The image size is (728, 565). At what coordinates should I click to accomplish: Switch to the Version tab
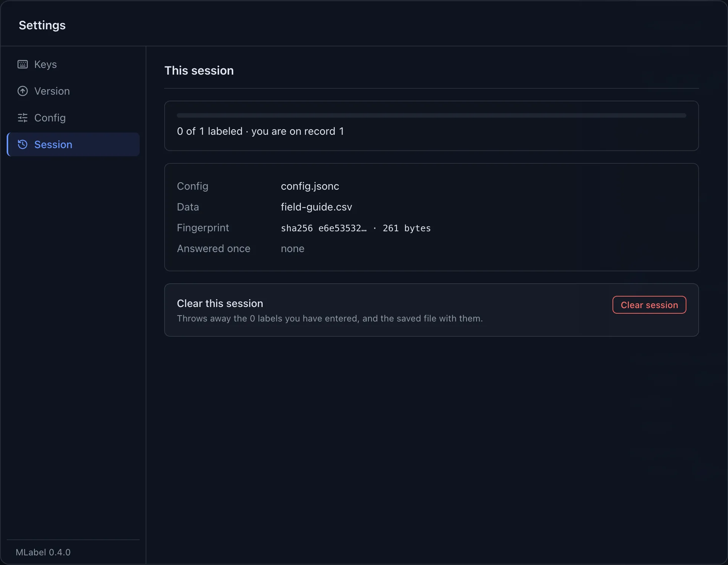(74, 91)
